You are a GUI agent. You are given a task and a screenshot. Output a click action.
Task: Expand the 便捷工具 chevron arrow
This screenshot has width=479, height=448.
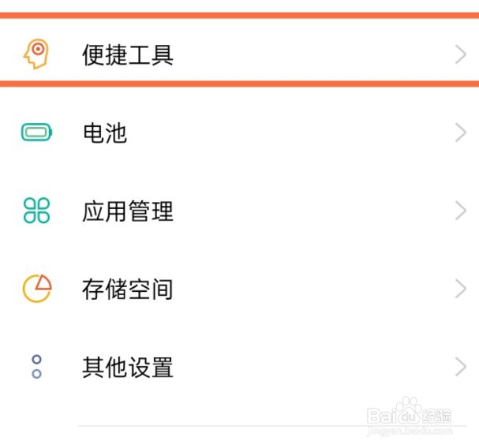[x=461, y=54]
